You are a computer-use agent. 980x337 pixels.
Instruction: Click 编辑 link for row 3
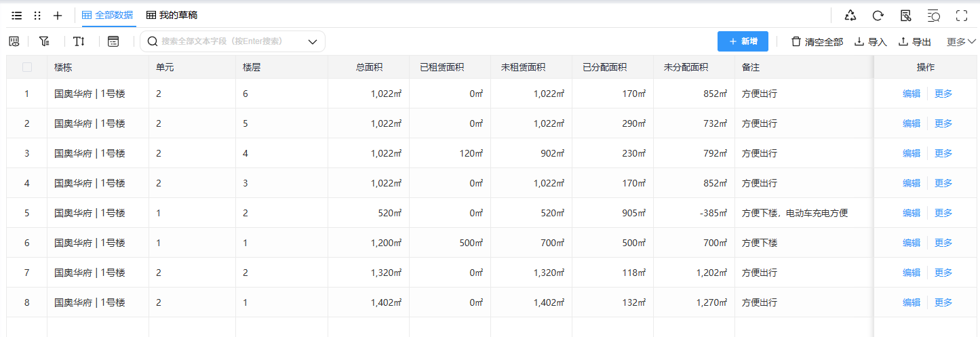911,153
